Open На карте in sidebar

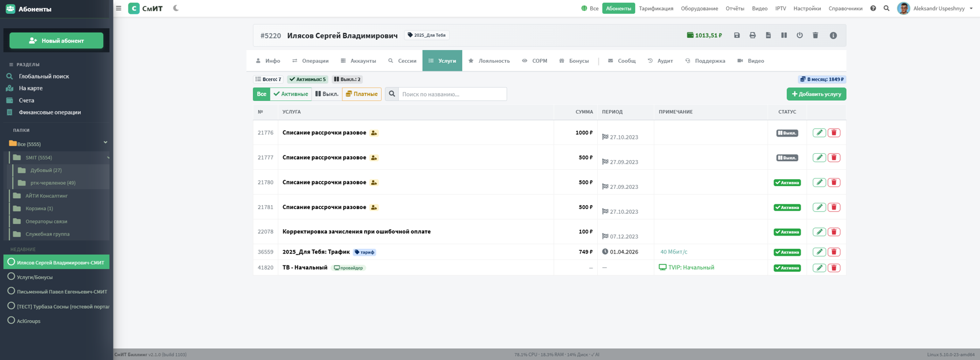pos(31,88)
